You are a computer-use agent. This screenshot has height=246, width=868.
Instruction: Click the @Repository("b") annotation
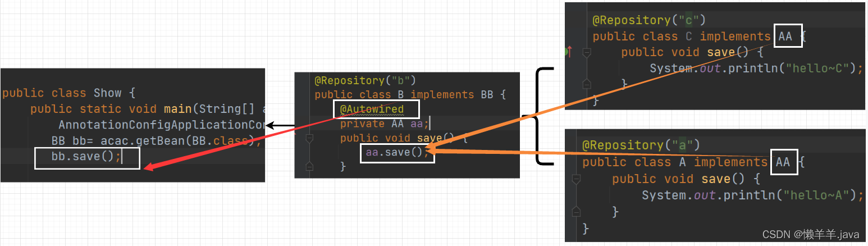(365, 80)
